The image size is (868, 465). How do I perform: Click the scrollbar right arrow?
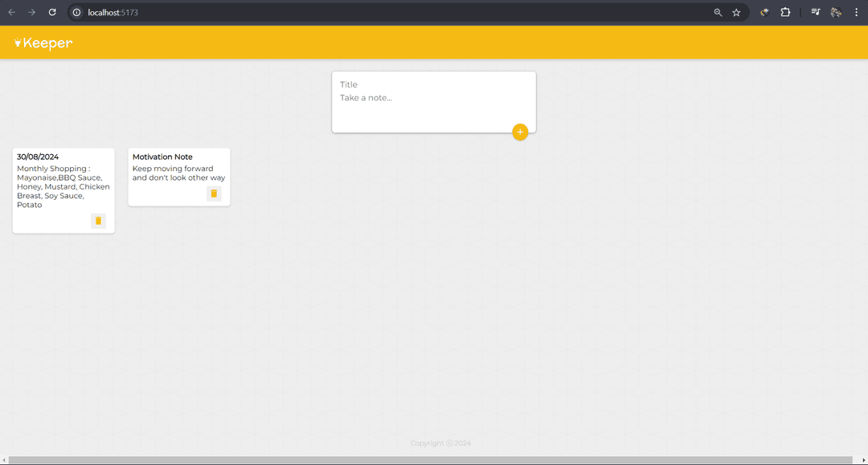pos(863,460)
